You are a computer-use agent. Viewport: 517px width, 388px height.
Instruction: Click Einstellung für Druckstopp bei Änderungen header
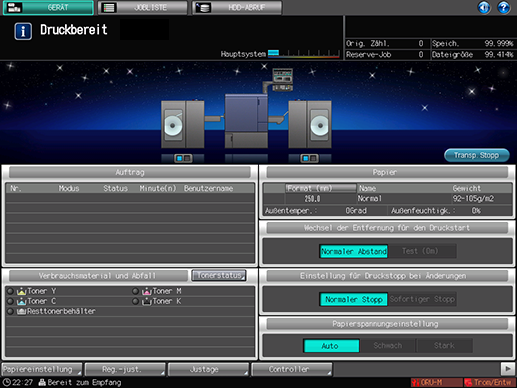point(387,276)
